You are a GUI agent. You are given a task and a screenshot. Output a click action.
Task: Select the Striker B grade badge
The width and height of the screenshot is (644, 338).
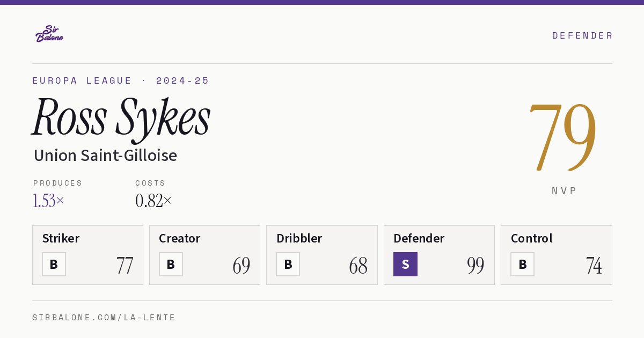(x=54, y=264)
